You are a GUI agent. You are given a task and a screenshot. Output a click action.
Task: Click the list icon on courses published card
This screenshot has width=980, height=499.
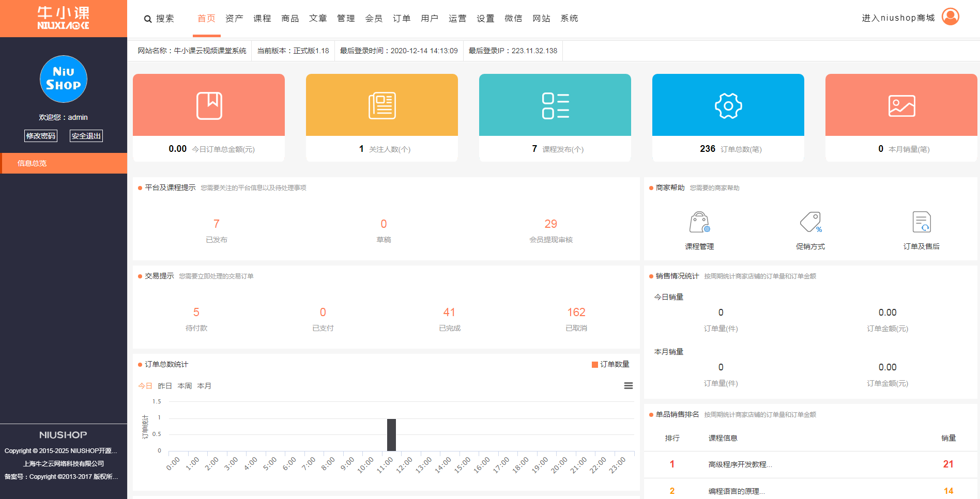coord(555,106)
